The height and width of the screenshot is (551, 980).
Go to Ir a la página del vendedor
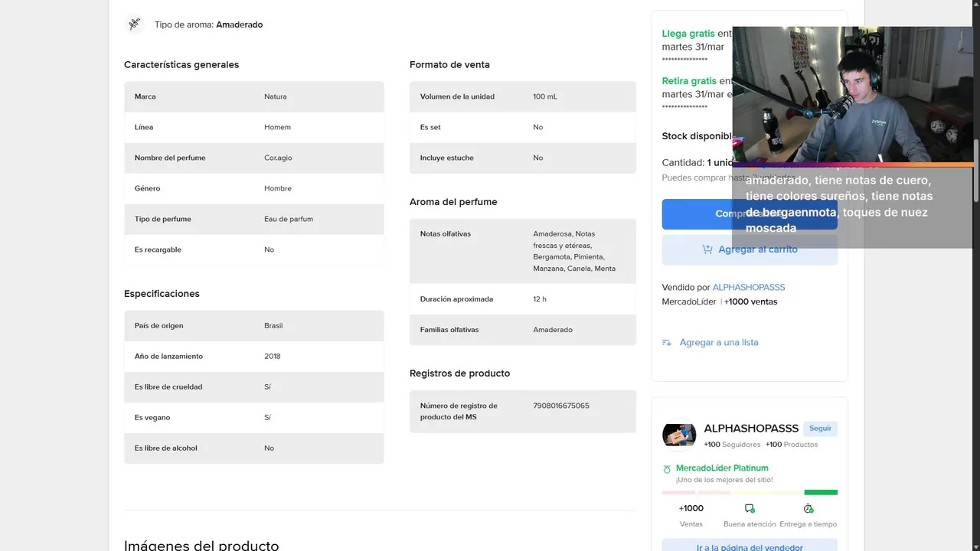750,547
